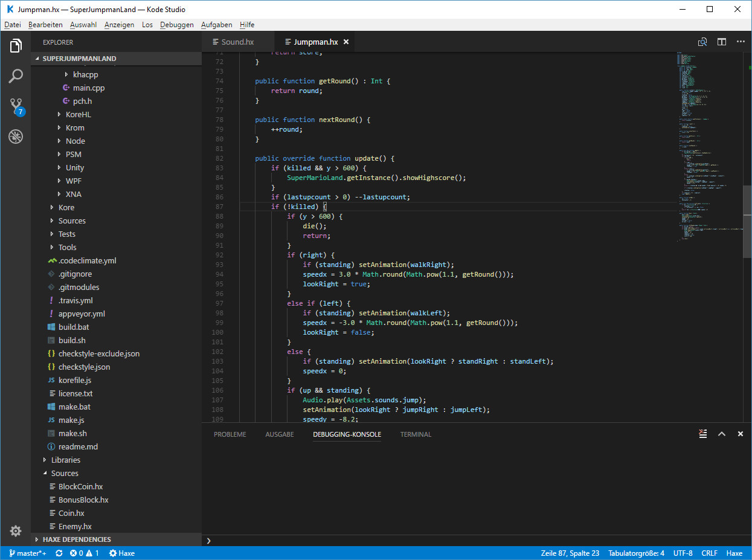Open the settings gear at bottom left
Image resolution: width=752 pixels, height=560 pixels.
point(16,530)
